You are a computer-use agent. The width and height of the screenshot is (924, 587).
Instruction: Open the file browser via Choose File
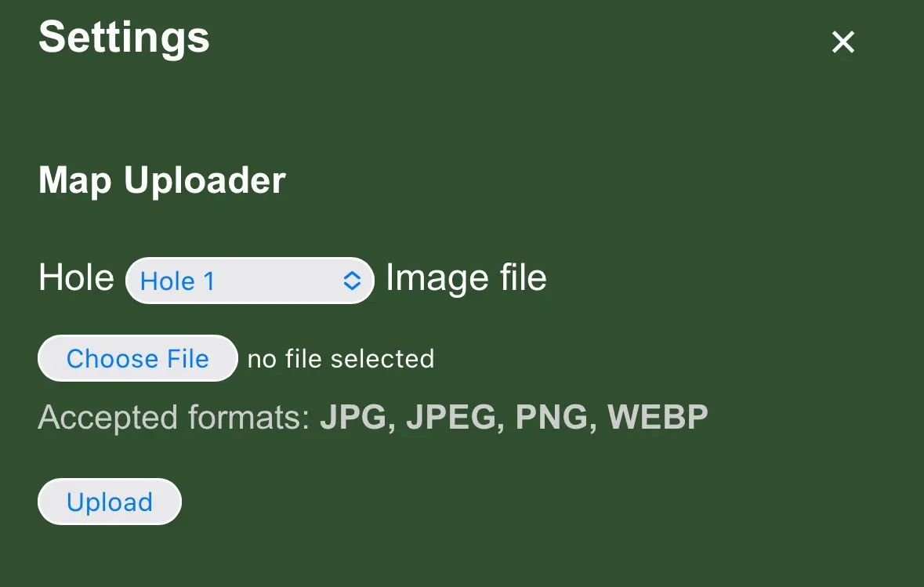[x=137, y=358]
